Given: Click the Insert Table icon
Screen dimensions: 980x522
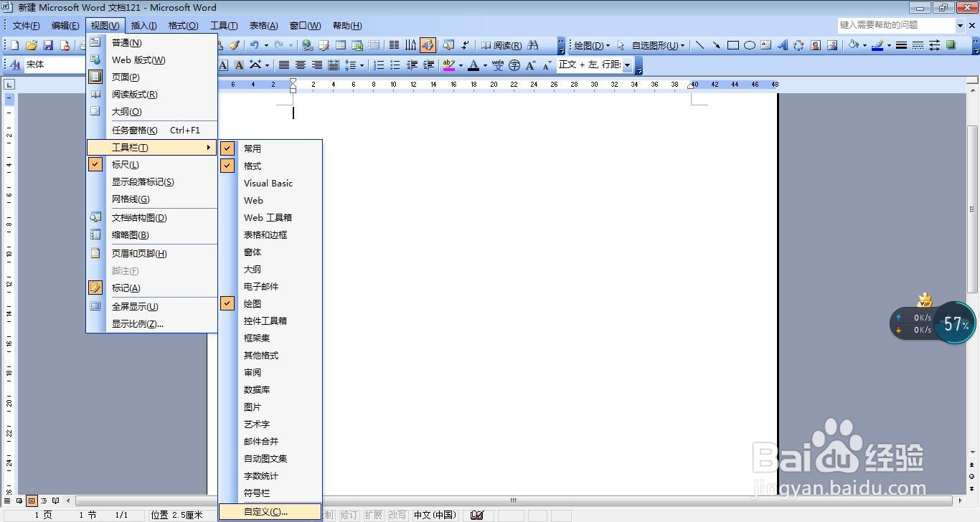Looking at the screenshot, I should tap(341, 45).
